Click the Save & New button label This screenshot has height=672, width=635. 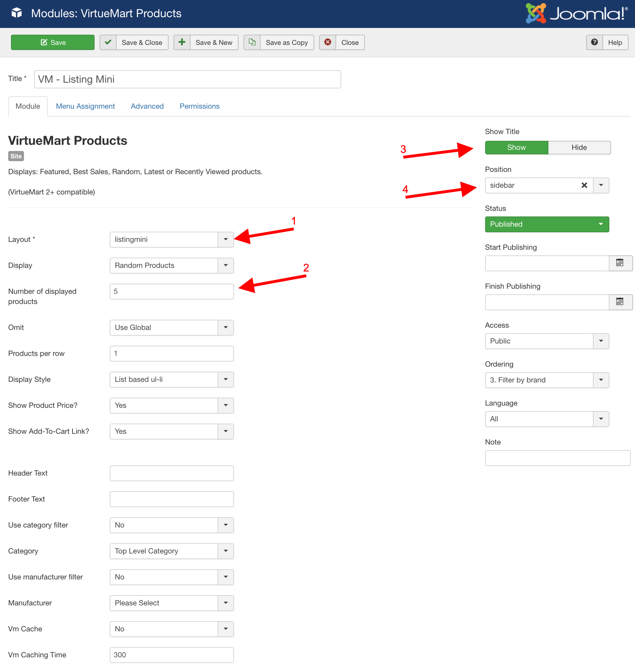coord(214,42)
